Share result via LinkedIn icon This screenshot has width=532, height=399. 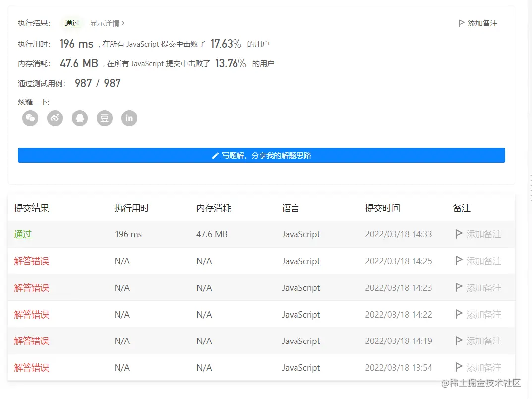tap(129, 118)
